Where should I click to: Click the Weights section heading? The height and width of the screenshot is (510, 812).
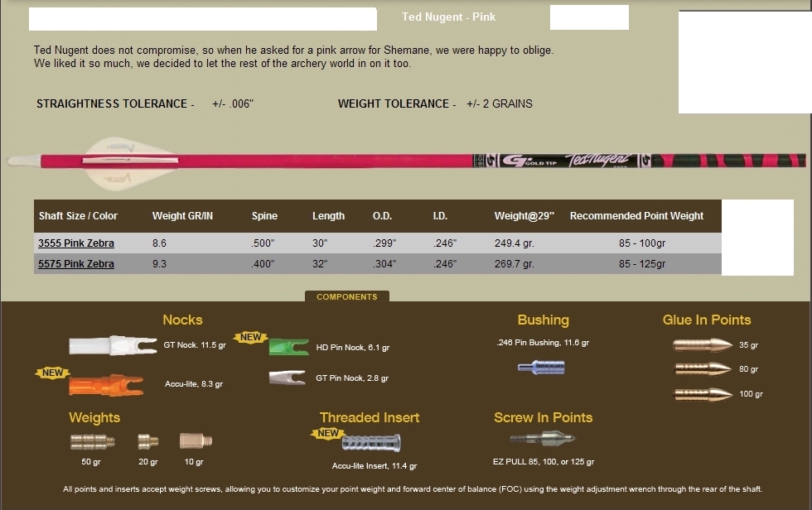pyautogui.click(x=94, y=417)
